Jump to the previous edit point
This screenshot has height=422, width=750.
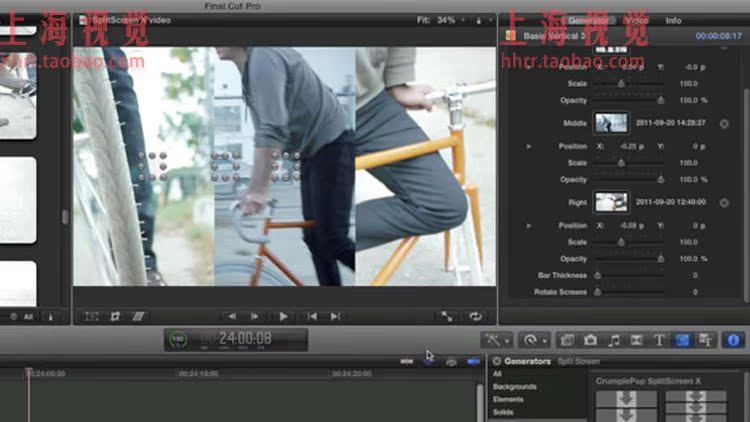pyautogui.click(x=312, y=316)
